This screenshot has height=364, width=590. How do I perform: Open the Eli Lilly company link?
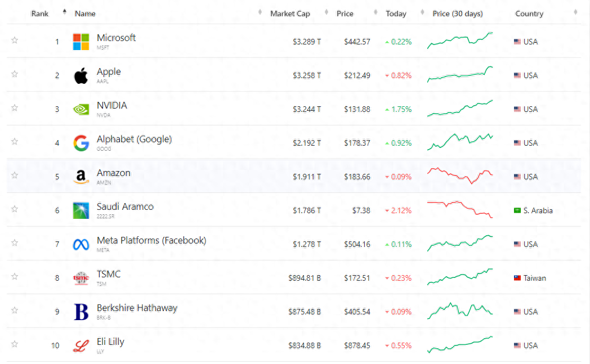[110, 342]
